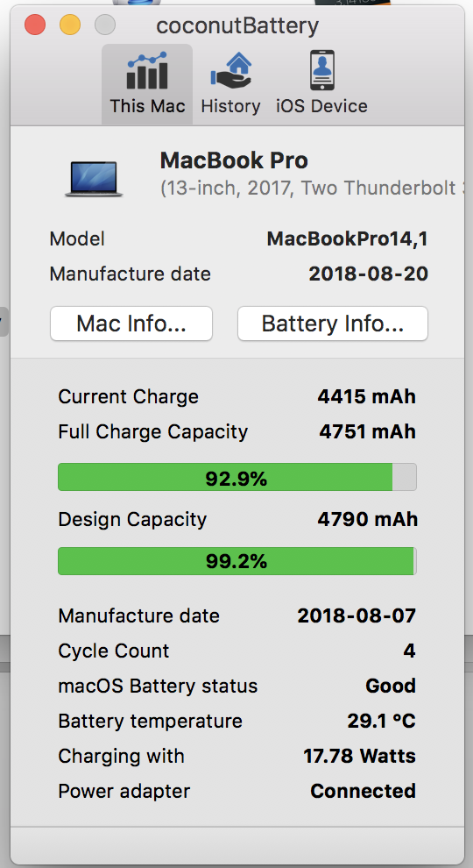
Task: Select the This Mac tab label
Action: (x=147, y=106)
